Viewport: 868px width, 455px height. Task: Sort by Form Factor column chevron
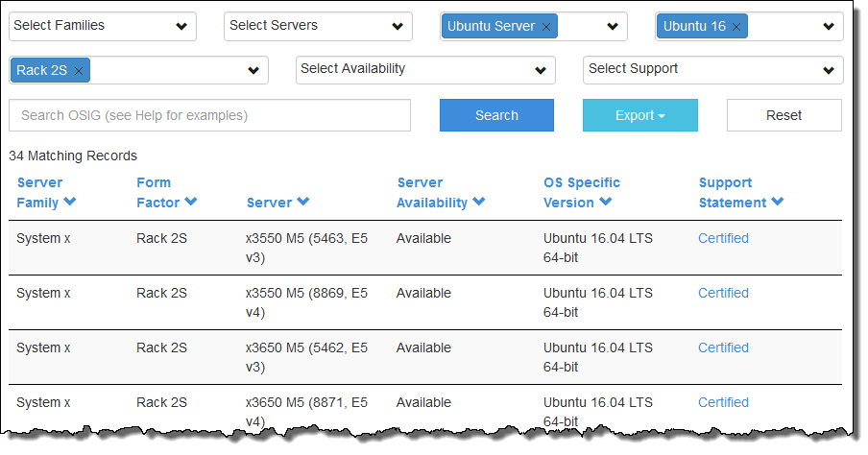pyautogui.click(x=190, y=203)
